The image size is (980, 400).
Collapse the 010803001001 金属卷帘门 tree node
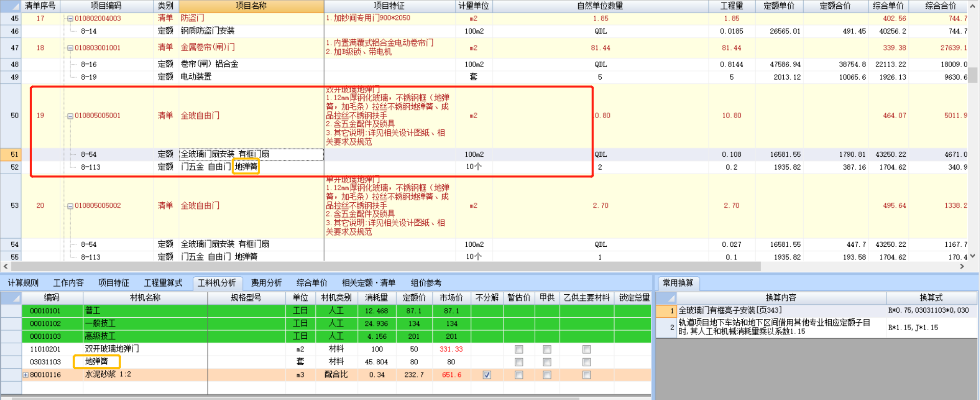pos(70,48)
